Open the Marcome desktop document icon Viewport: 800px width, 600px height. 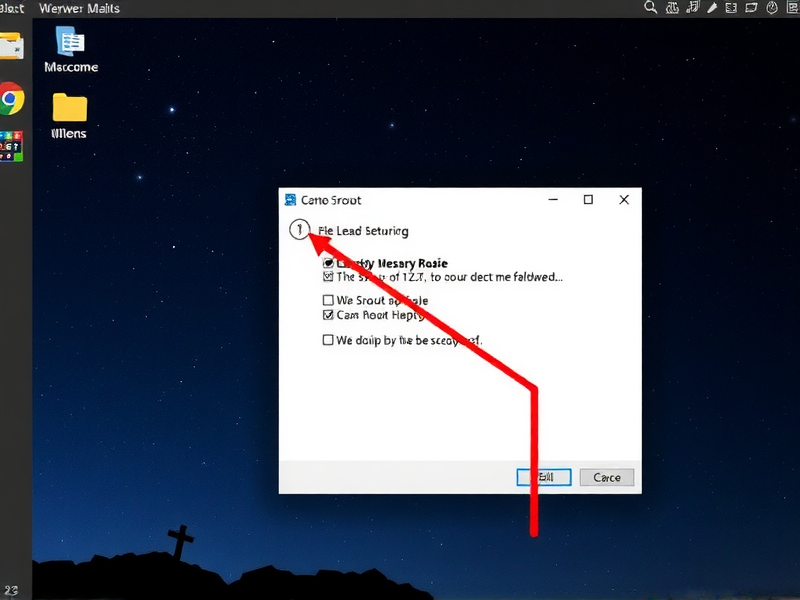(71, 42)
